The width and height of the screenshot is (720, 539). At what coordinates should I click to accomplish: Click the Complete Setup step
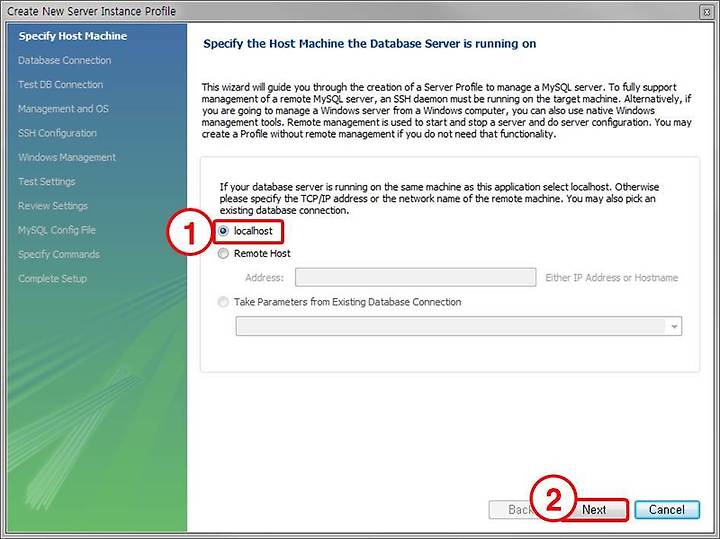click(x=52, y=279)
